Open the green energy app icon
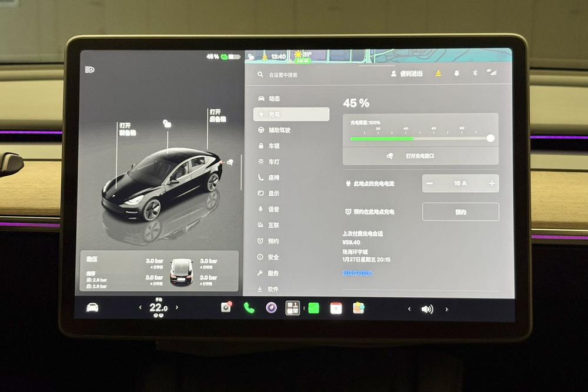 pyautogui.click(x=314, y=309)
